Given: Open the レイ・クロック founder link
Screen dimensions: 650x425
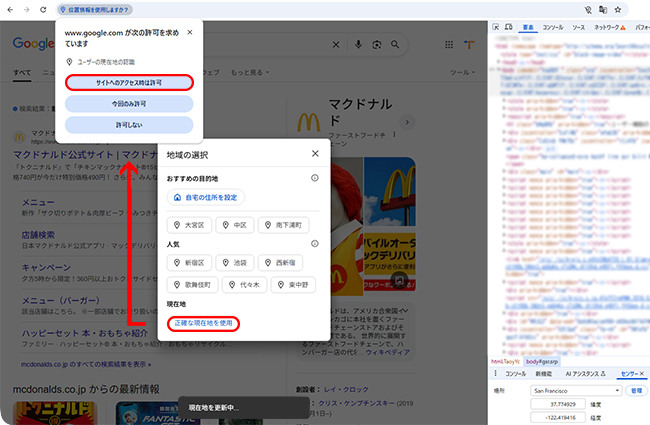Looking at the screenshot, I should pyautogui.click(x=346, y=389).
